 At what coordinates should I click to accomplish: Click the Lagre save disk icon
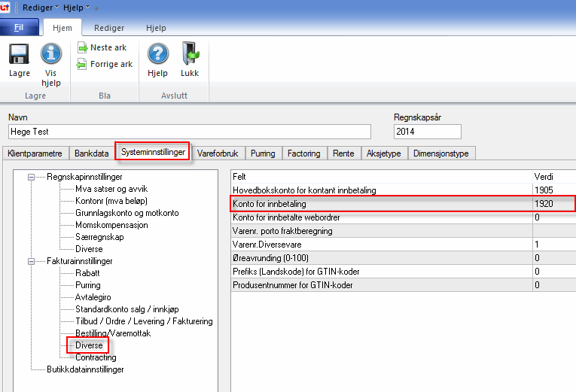click(19, 55)
